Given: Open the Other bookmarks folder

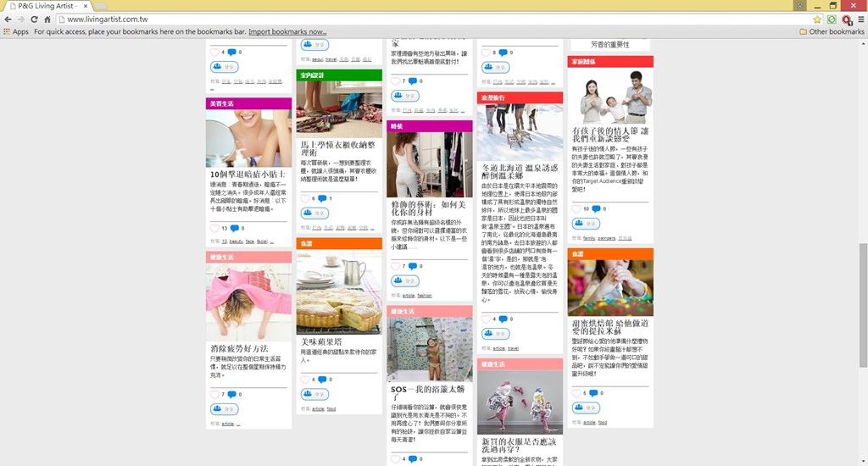Looking at the screenshot, I should 832,31.
